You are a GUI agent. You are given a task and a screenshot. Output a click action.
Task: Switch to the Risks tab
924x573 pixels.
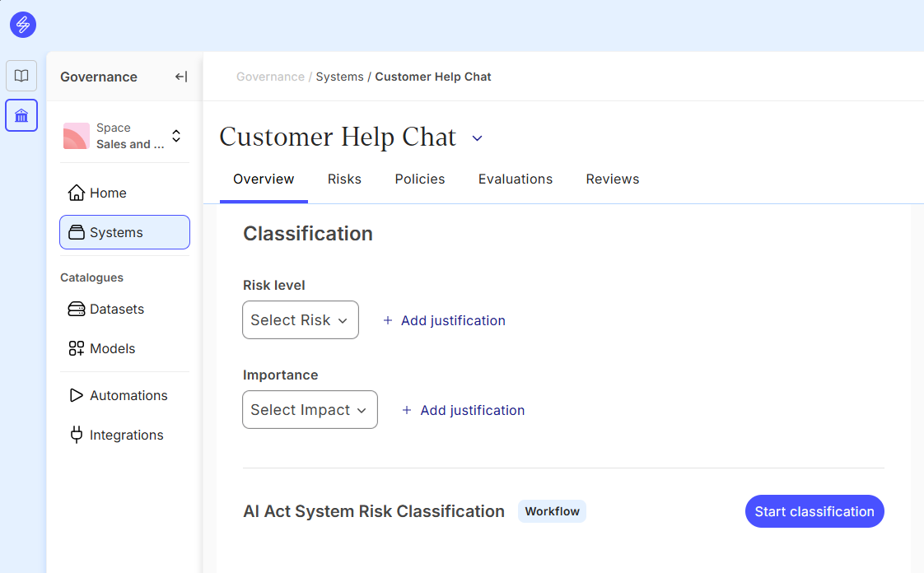[x=344, y=179]
